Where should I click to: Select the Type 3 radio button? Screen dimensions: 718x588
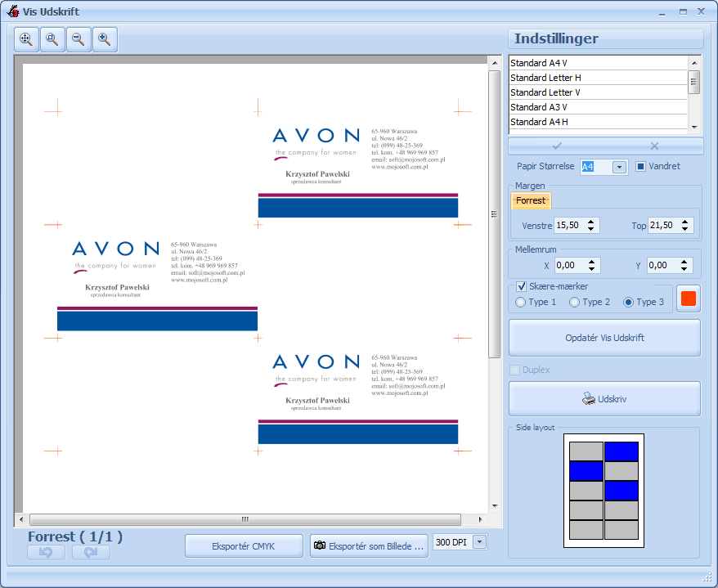click(x=628, y=303)
